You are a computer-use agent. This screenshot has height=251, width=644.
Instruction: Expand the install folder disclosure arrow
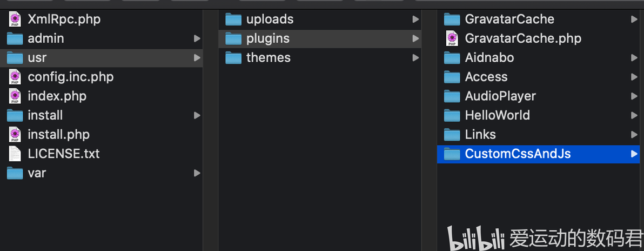pyautogui.click(x=197, y=116)
